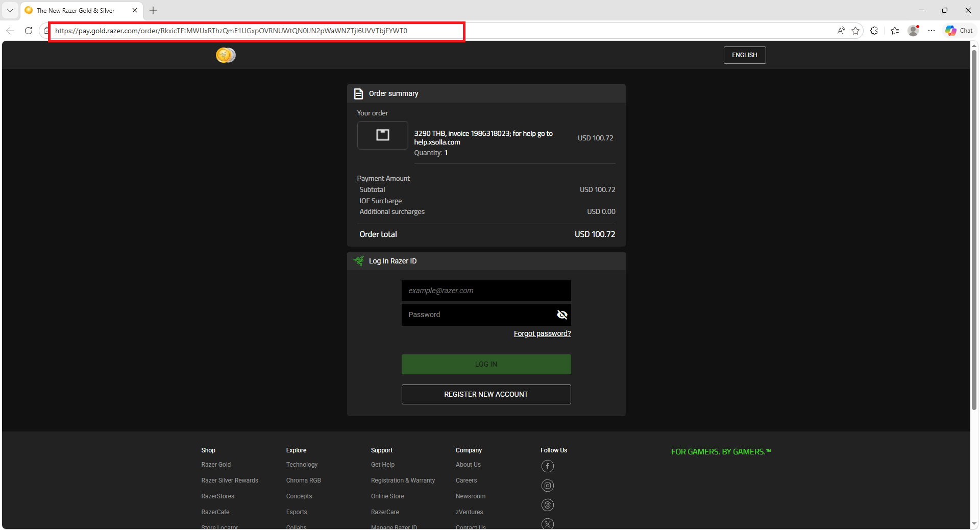This screenshot has height=530, width=980.
Task: Open the Razer Silver Rewards footer link
Action: pyautogui.click(x=230, y=480)
